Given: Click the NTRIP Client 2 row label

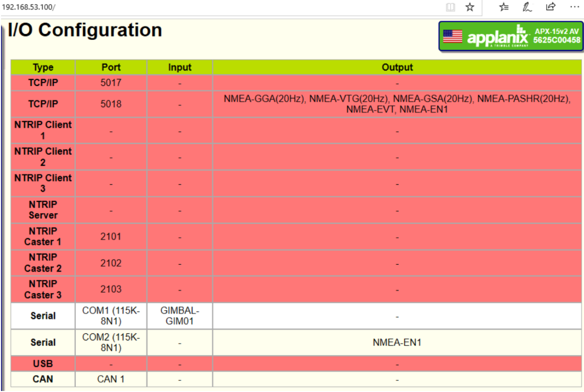Looking at the screenshot, I should click(x=43, y=157).
